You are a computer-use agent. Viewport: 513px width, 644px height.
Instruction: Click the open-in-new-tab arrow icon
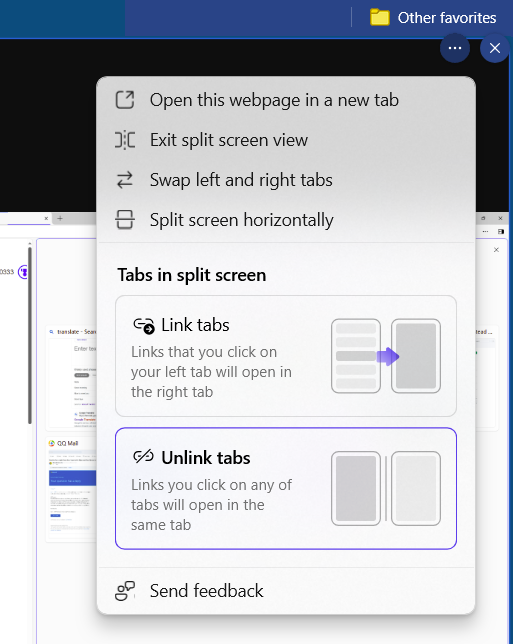[125, 100]
